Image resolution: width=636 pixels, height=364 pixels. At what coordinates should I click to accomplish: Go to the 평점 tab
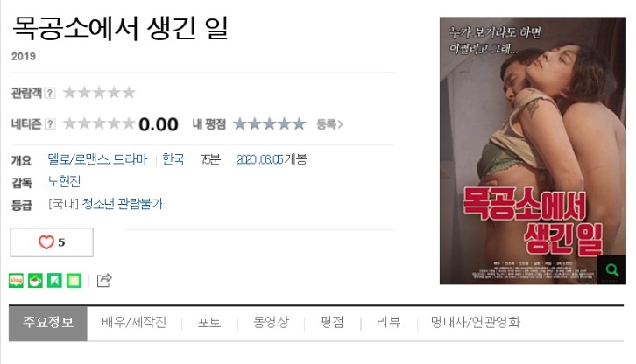pyautogui.click(x=332, y=323)
